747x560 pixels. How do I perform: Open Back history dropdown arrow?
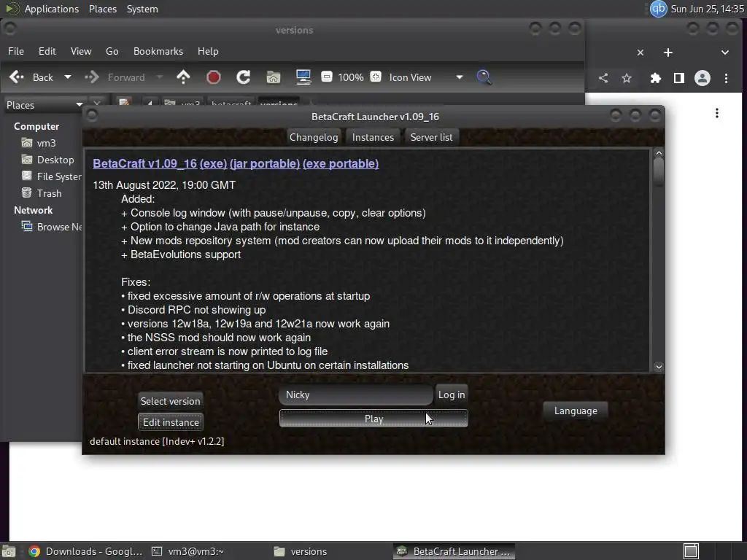[x=68, y=77]
